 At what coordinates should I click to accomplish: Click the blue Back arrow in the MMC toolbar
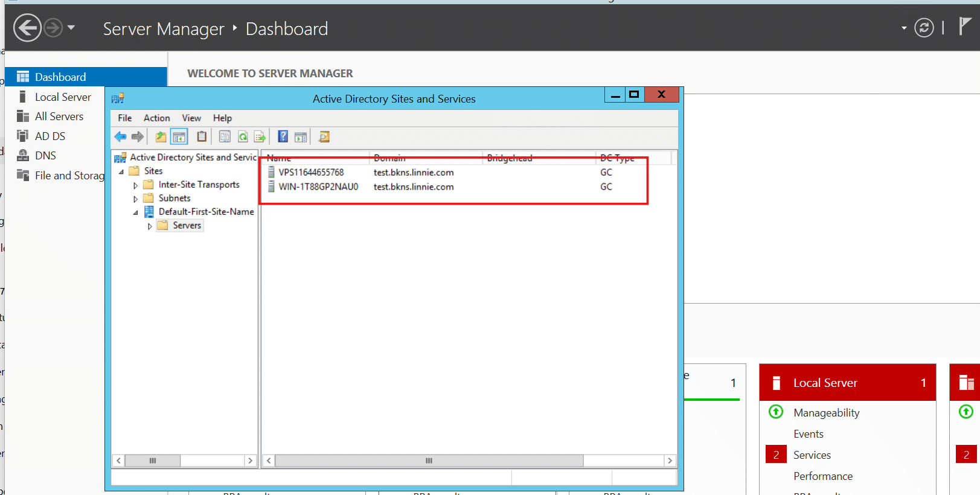(120, 137)
